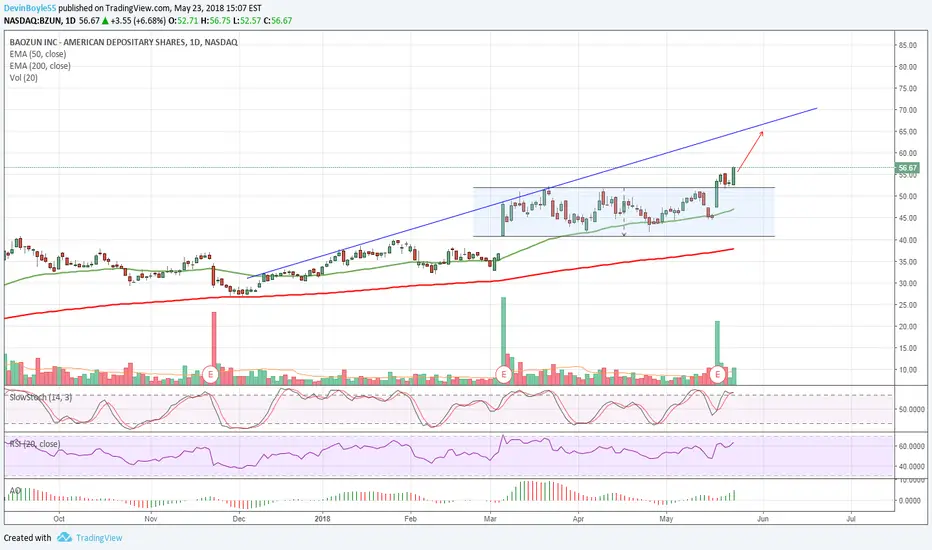Click the Jul date axis label
The height and width of the screenshot is (550, 932).
(x=851, y=518)
